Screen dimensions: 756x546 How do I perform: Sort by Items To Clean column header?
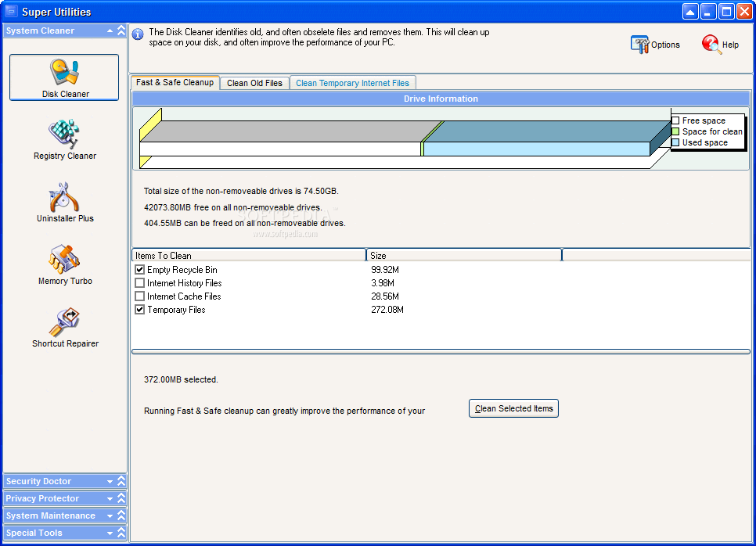tap(249, 256)
